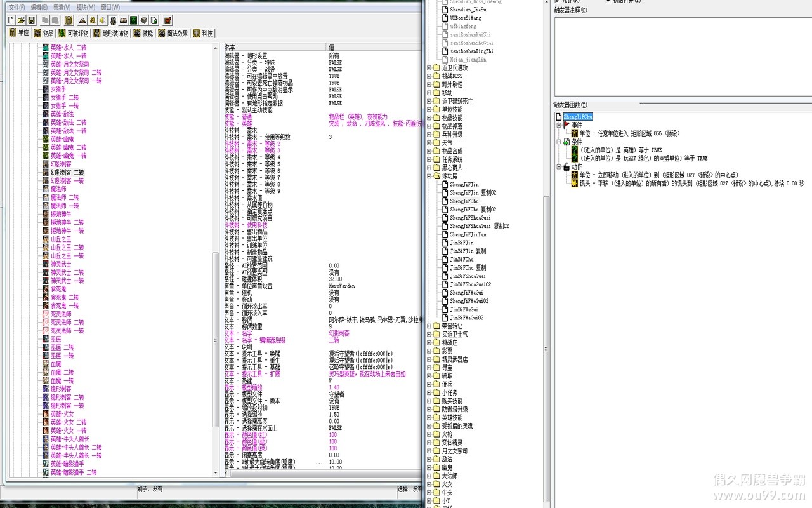Collapse the 条件 node
812x508 pixels.
click(x=559, y=142)
